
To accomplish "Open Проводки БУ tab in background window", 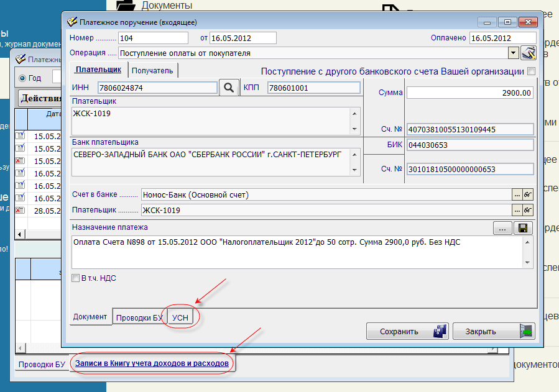I will (x=42, y=364).
